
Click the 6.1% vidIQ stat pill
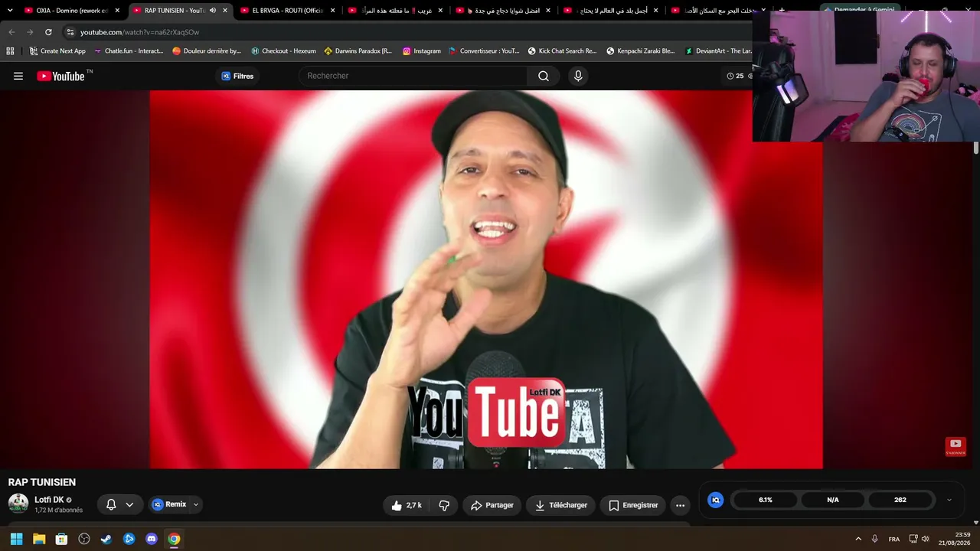(766, 500)
